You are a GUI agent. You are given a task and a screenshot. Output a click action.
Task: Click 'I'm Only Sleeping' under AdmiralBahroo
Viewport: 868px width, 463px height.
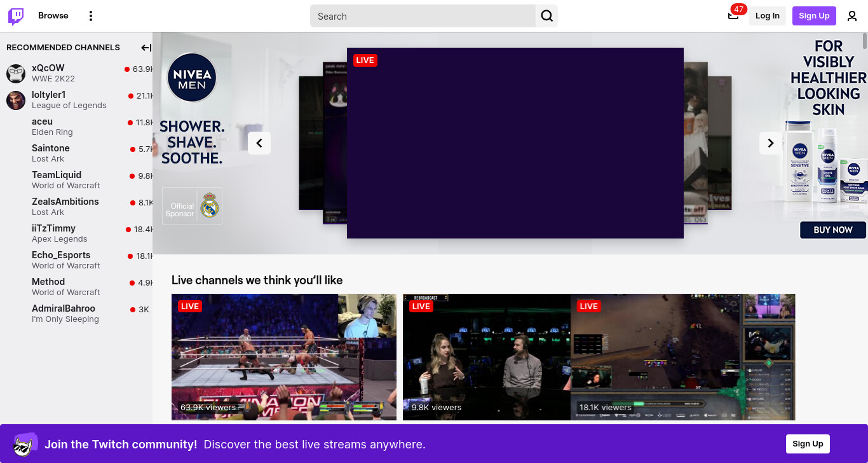click(65, 319)
